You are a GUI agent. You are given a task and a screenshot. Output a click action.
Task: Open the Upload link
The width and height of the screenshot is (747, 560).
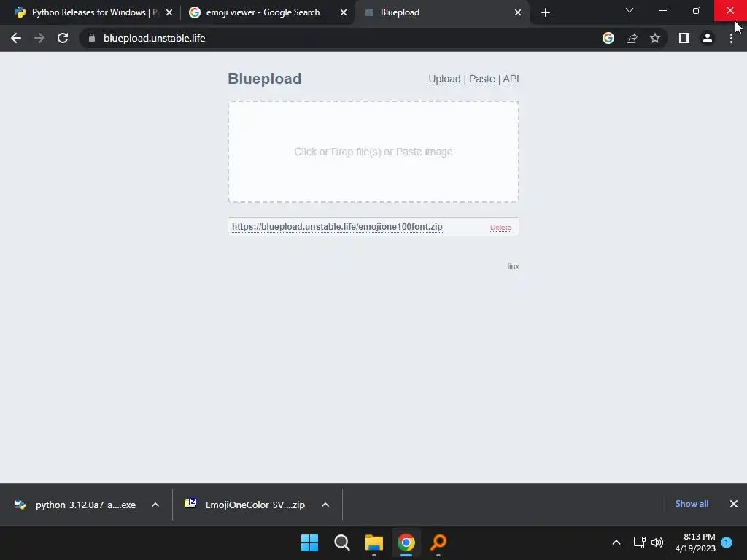pos(444,79)
